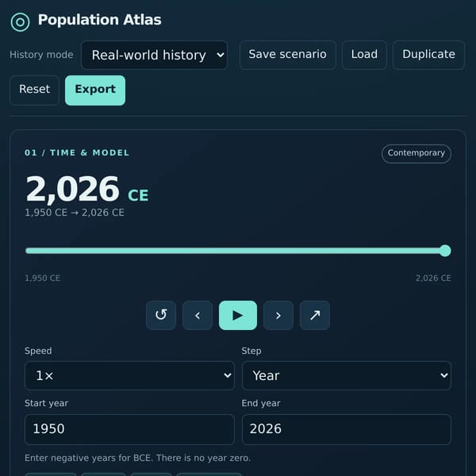Image resolution: width=476 pixels, height=476 pixels.
Task: Click the Reset button
Action: [34, 90]
